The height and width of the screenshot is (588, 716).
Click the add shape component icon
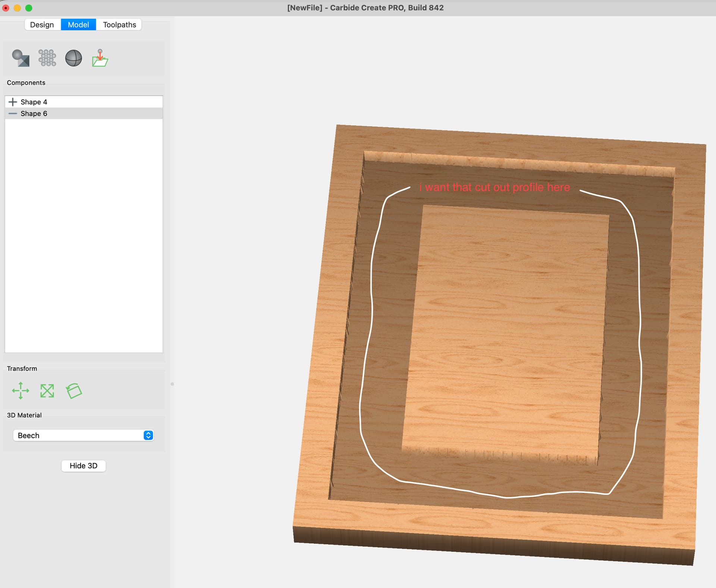21,58
